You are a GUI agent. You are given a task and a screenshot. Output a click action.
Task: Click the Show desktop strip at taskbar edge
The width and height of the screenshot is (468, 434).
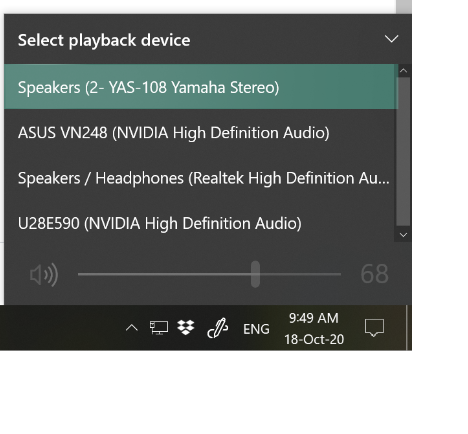(409, 328)
